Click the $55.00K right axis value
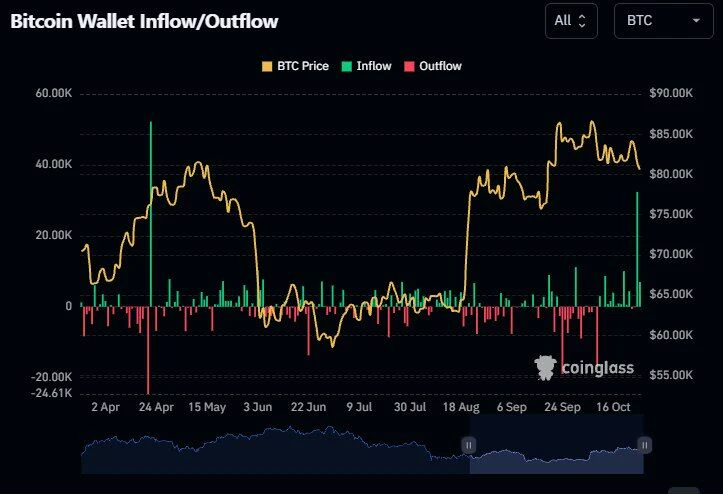The width and height of the screenshot is (723, 494). [671, 375]
